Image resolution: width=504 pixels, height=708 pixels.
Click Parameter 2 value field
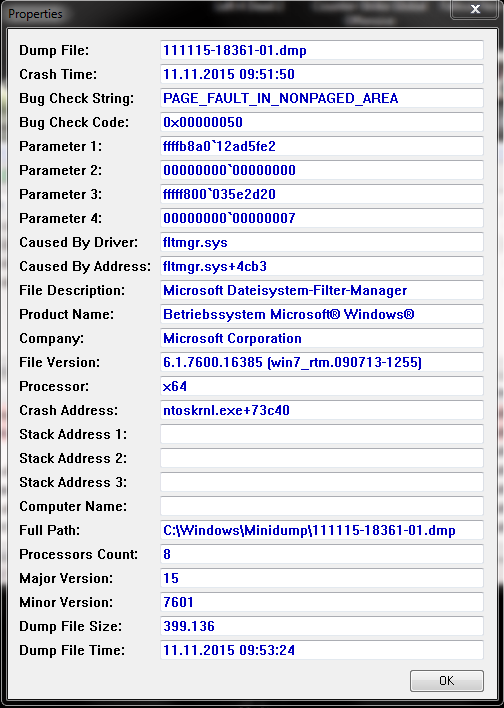click(x=322, y=170)
